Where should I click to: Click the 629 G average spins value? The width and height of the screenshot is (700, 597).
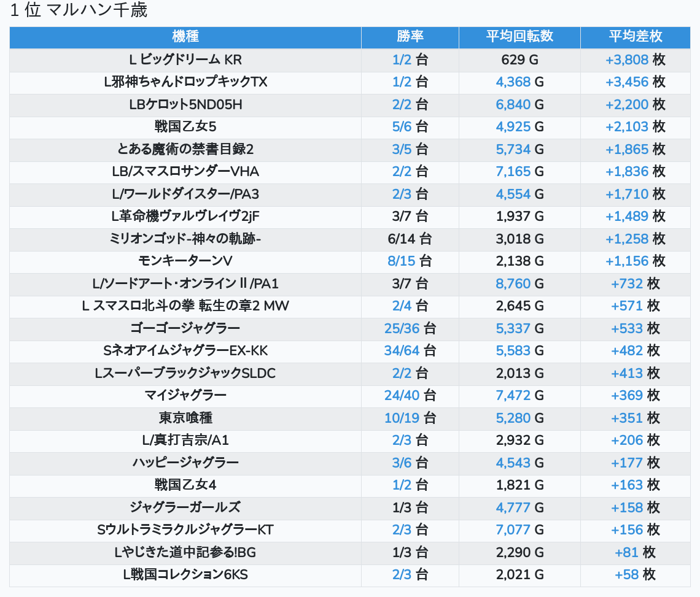click(x=519, y=60)
